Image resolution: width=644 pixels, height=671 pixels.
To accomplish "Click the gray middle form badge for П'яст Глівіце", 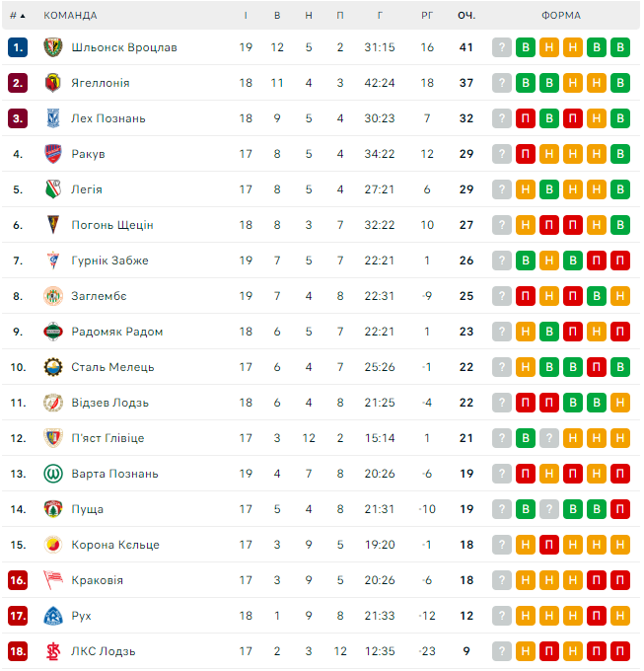I will point(549,438).
